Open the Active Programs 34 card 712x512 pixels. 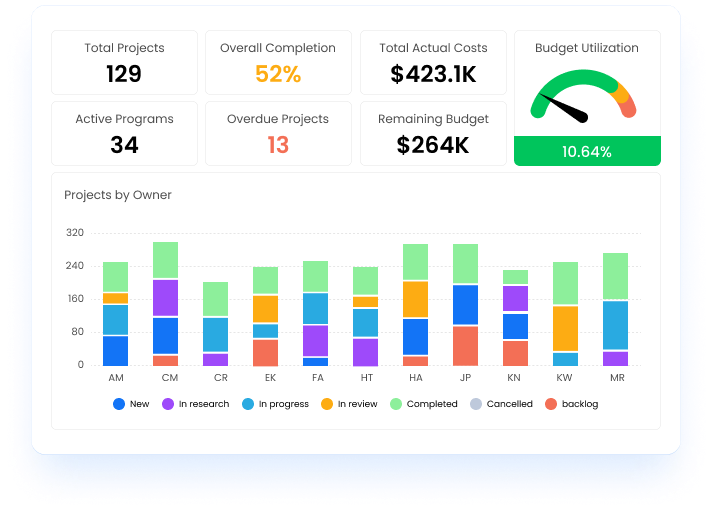[124, 133]
